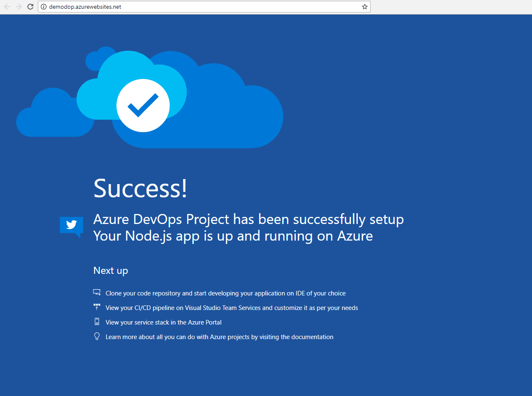Click the browser back arrow
Screen dimensions: 532x396
point(7,7)
